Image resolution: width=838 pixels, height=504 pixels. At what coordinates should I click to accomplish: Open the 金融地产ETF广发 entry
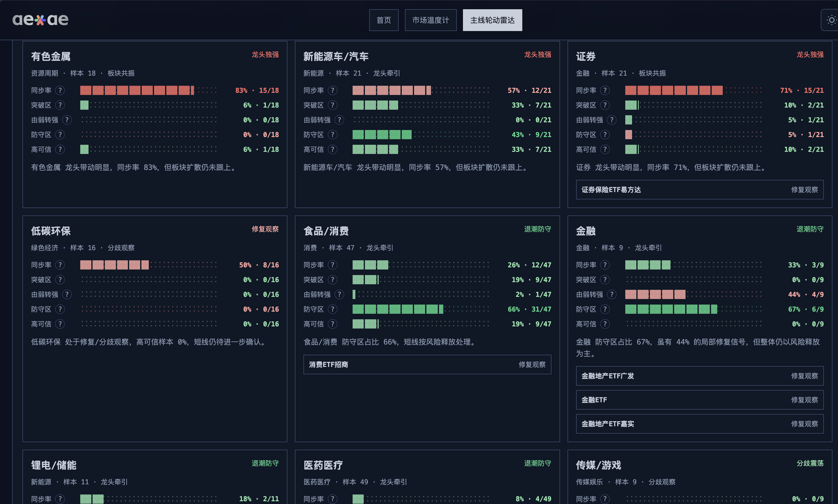pyautogui.click(x=700, y=376)
